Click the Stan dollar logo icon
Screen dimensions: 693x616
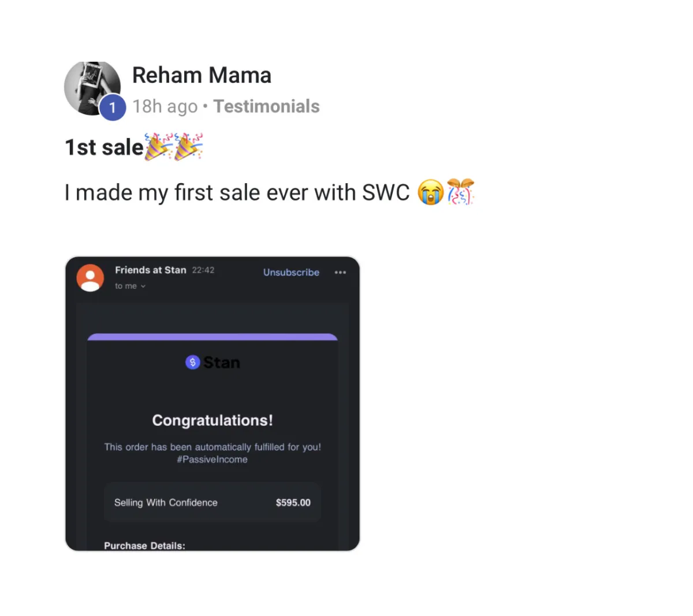[x=192, y=362]
